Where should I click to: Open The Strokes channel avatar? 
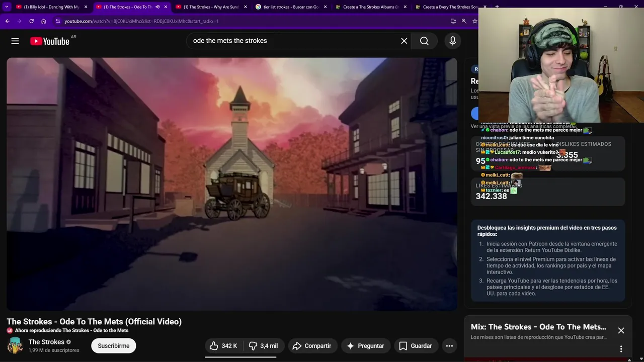tap(15, 345)
